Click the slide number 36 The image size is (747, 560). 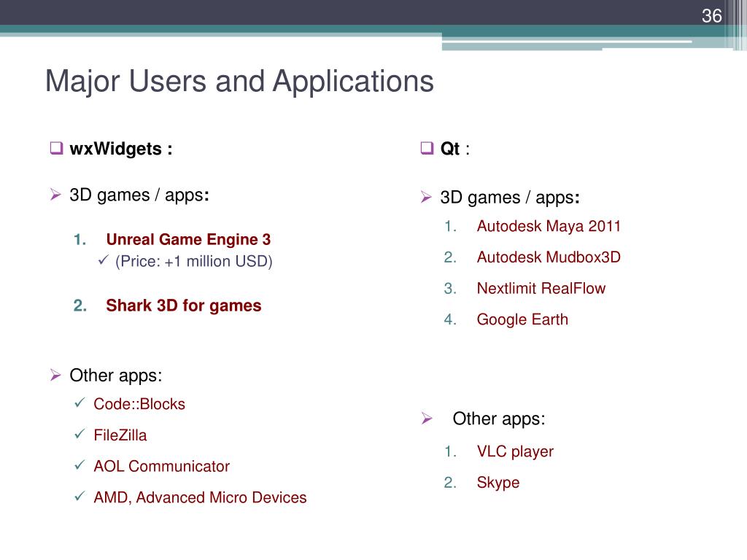tap(711, 16)
